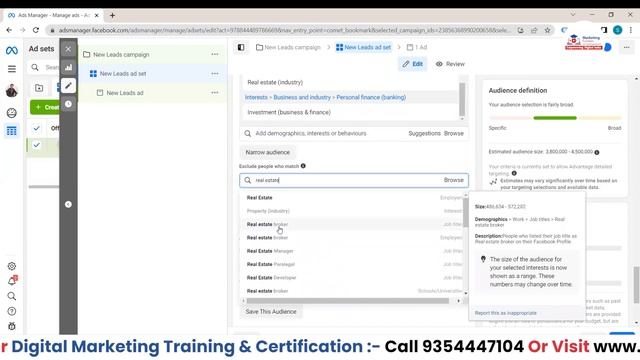
Task: Switch to Review mode
Action: click(x=450, y=64)
